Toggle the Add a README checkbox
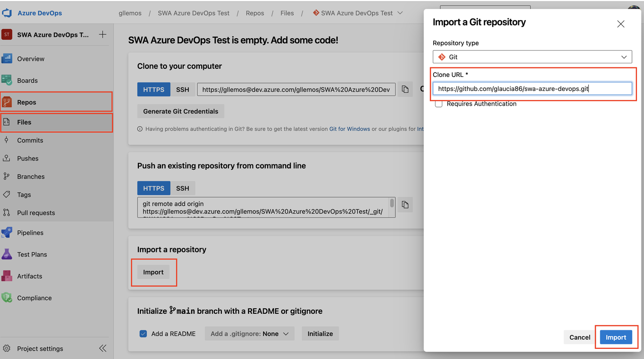 143,333
